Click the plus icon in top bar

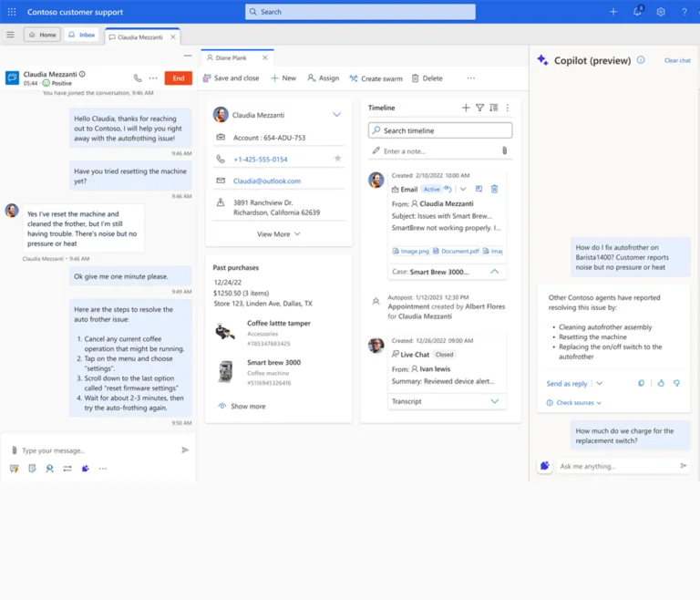point(613,12)
